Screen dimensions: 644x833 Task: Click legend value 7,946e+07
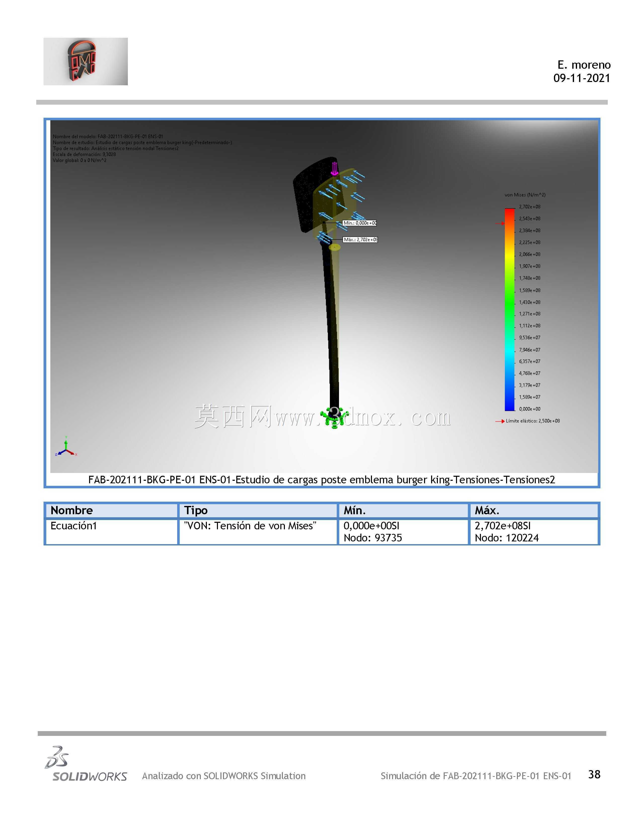(x=529, y=350)
